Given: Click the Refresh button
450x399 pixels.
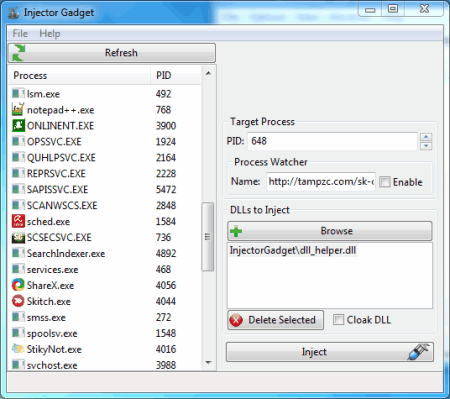Looking at the screenshot, I should point(112,53).
